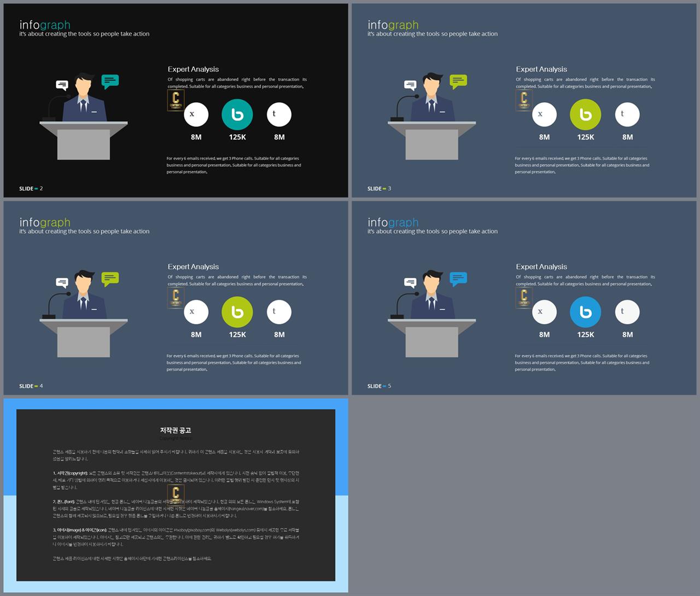
Task: Click the white chat bubble on slide 4
Action: click(x=62, y=282)
